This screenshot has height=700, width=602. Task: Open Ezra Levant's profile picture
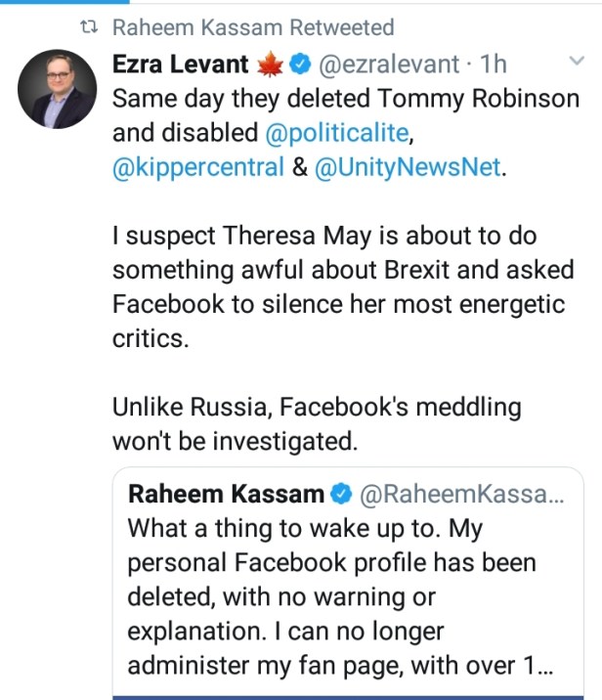(x=56, y=90)
